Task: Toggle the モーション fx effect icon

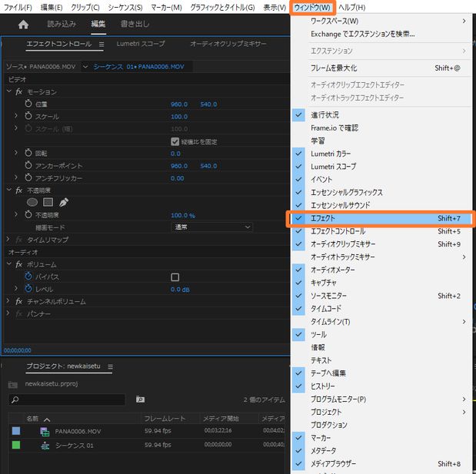Action: 18,91
